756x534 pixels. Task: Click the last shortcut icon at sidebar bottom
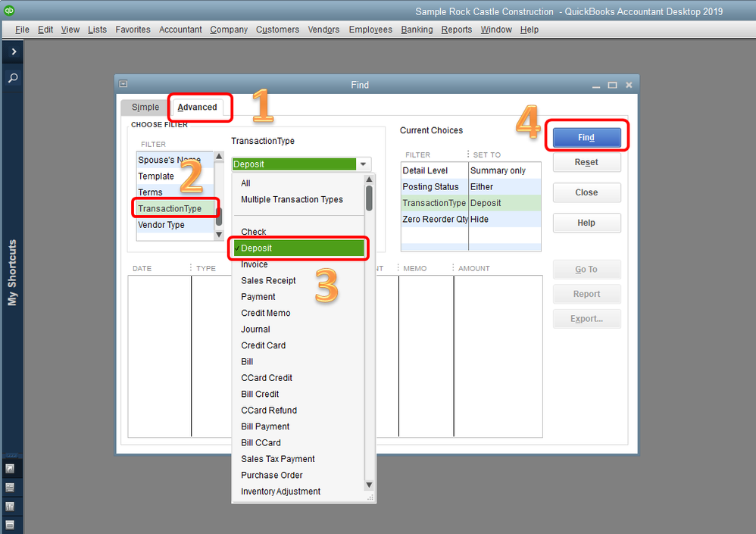(10, 525)
